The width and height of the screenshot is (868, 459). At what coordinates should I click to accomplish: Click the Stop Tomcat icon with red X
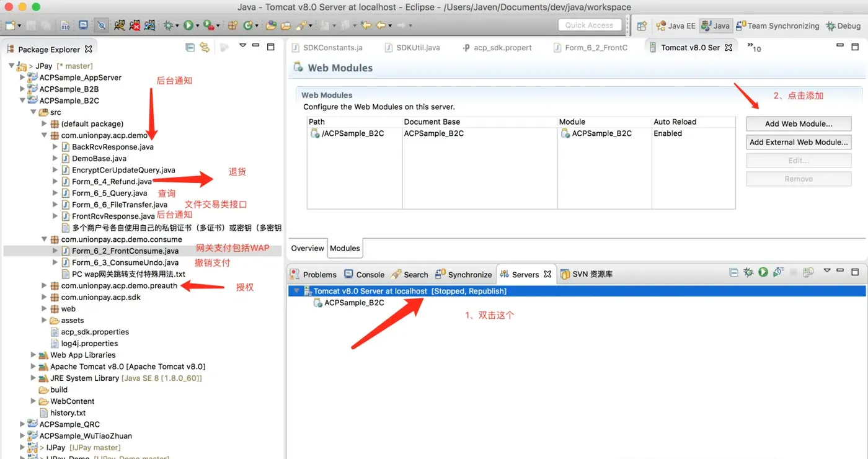135,25
